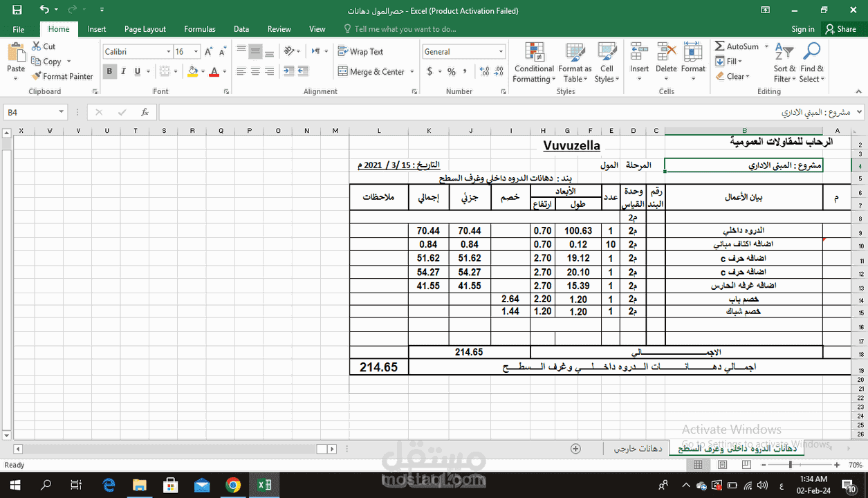This screenshot has height=498, width=868.
Task: Open the Calibri font name dropdown
Action: coord(168,52)
